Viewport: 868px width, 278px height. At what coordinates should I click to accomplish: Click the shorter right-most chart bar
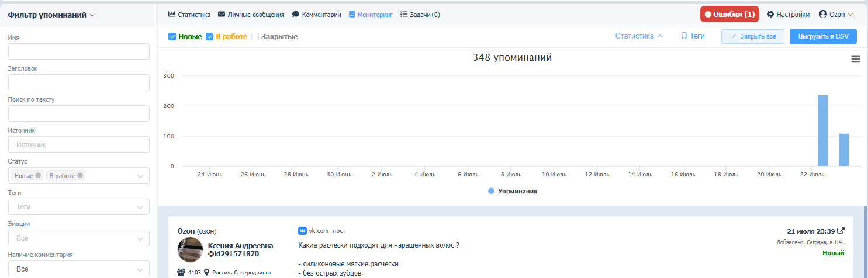[x=844, y=150]
